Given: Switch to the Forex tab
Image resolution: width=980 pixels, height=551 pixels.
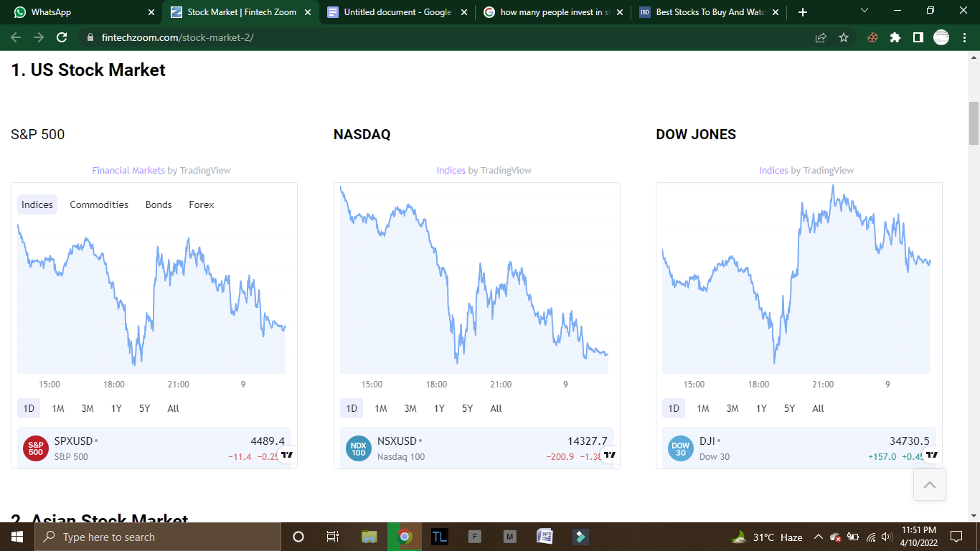Looking at the screenshot, I should pos(202,204).
